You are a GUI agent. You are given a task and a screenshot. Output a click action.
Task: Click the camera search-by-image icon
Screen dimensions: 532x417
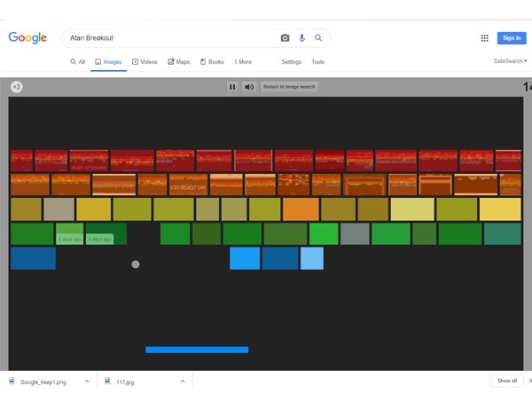(285, 38)
